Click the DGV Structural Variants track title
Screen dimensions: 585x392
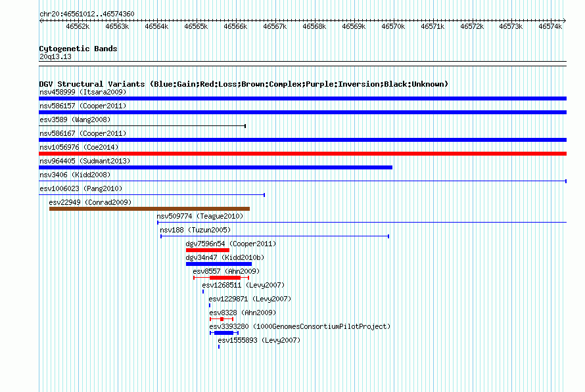tap(244, 84)
